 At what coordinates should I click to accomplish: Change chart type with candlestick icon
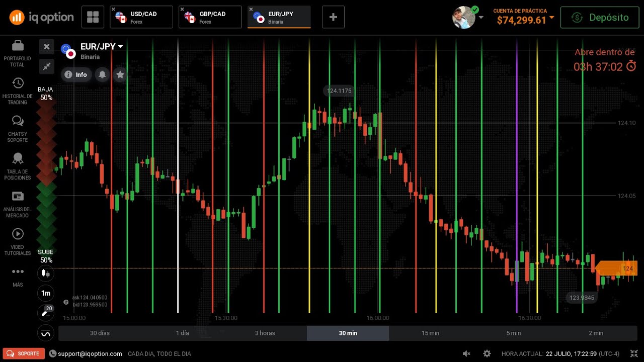pos(46,274)
